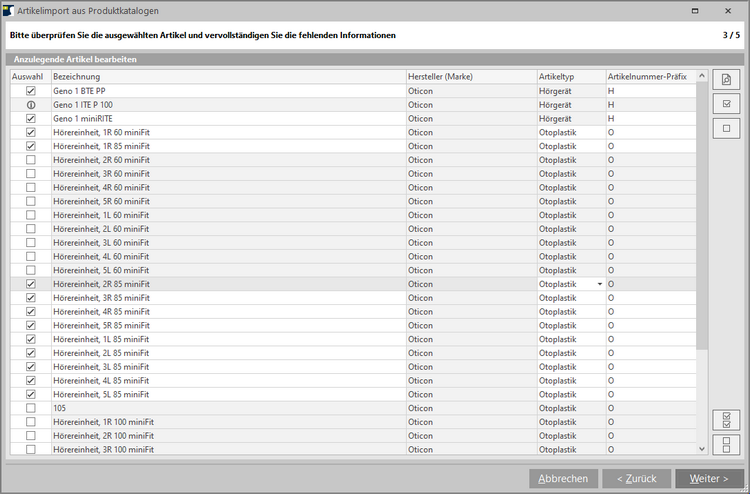Click the Artikeltyp column header
This screenshot has height=494, width=750.
(x=572, y=77)
